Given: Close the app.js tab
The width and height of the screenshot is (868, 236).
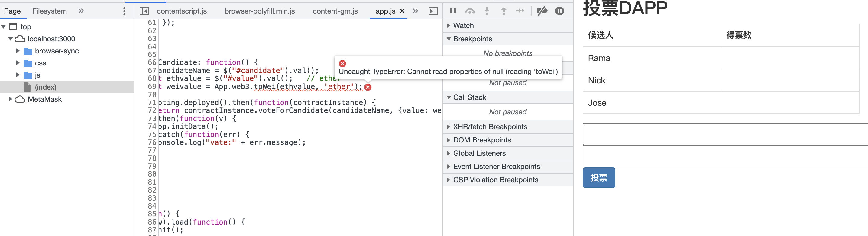Looking at the screenshot, I should [x=402, y=11].
